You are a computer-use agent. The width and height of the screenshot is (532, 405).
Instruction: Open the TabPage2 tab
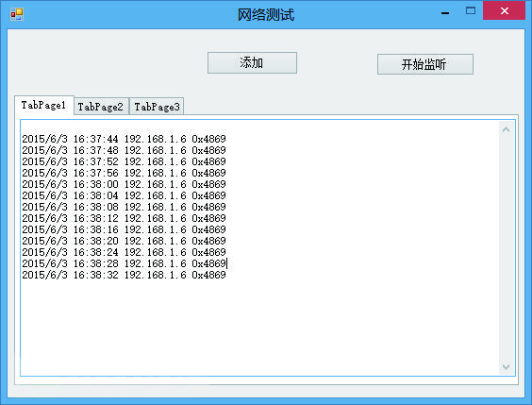(101, 107)
